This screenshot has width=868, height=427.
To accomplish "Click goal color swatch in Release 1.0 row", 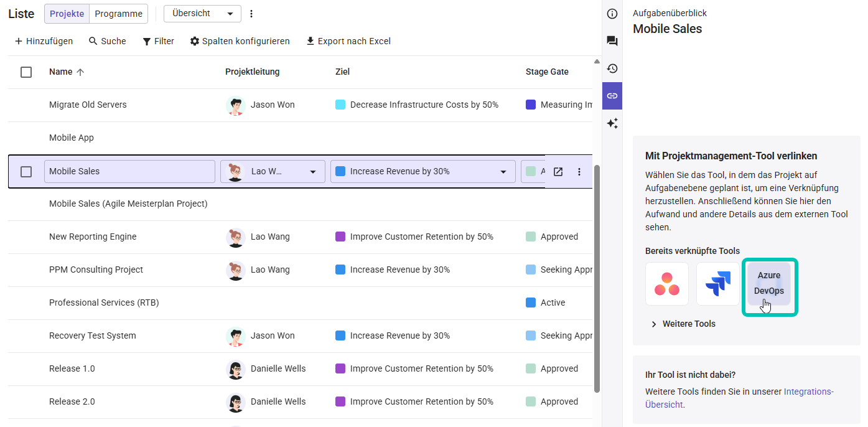I will click(340, 369).
